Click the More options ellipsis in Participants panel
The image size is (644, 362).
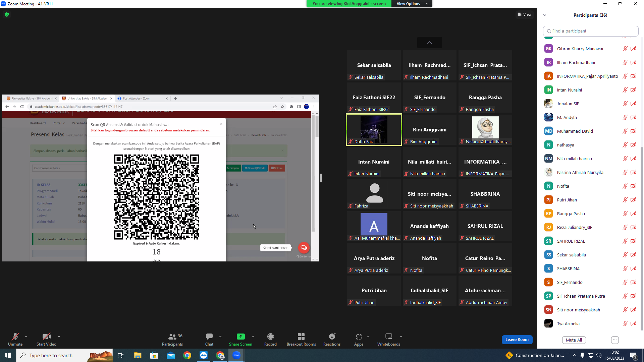(615, 340)
